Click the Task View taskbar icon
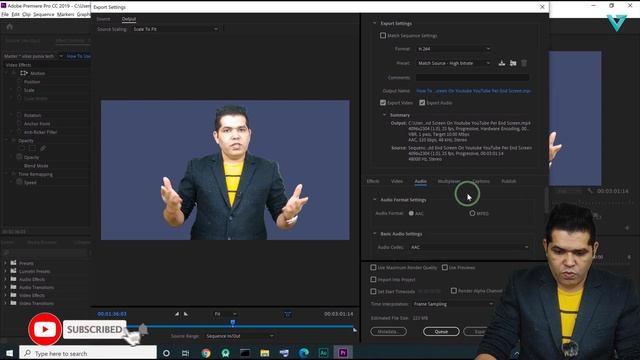The height and width of the screenshot is (360, 640). click(185, 353)
